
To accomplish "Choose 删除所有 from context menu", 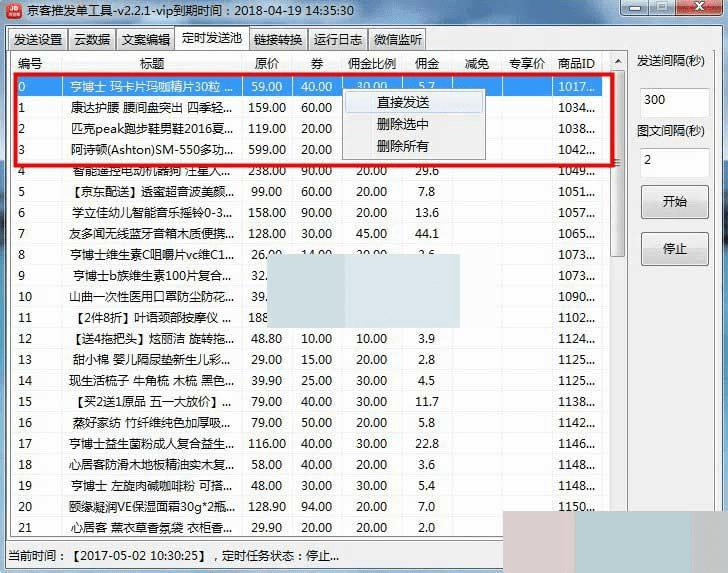I will tap(413, 146).
